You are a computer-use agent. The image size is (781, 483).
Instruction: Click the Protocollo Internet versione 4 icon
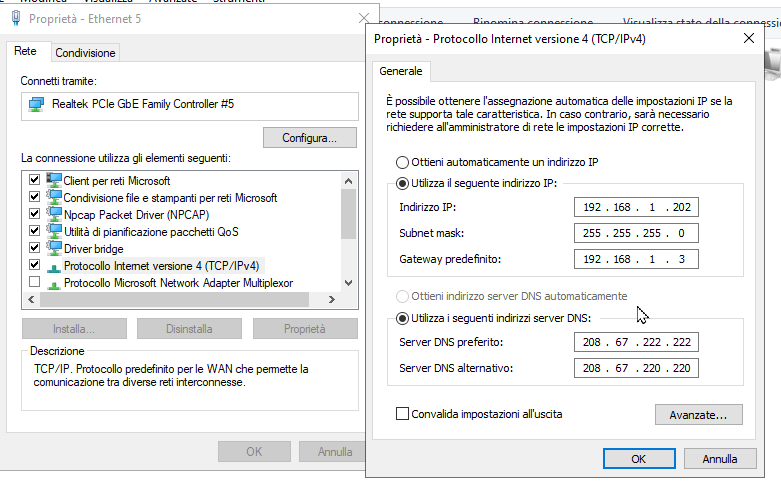coord(54,266)
